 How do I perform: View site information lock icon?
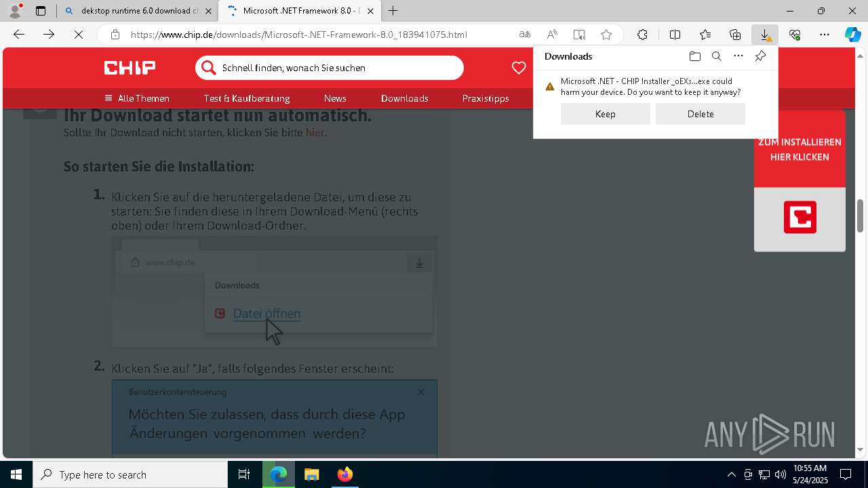[x=115, y=35]
